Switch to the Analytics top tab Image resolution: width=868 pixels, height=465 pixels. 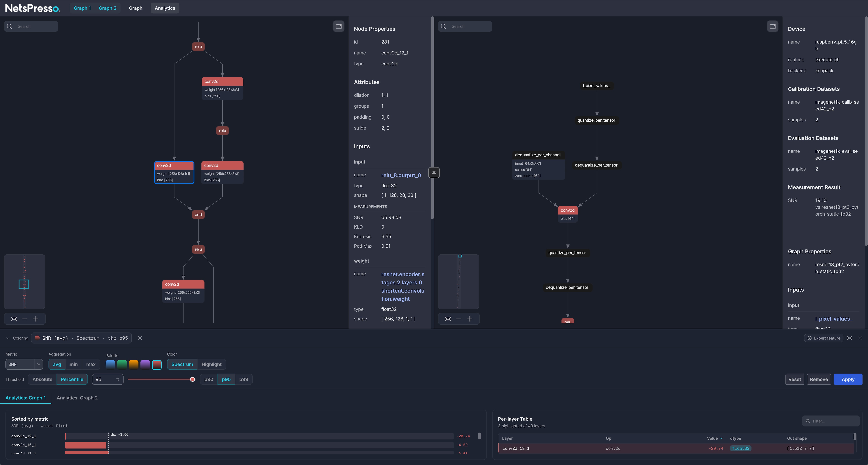[x=165, y=8]
